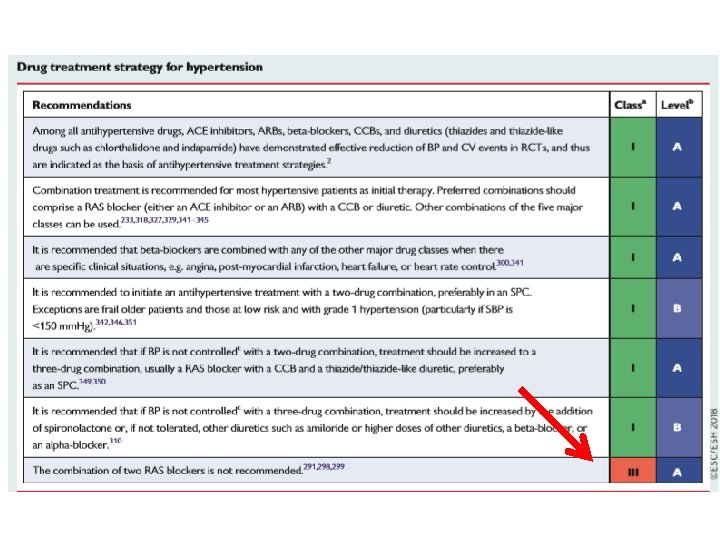The width and height of the screenshot is (720, 540).
Task: Select Class I cell in ACE inhibitors row
Action: [x=633, y=147]
